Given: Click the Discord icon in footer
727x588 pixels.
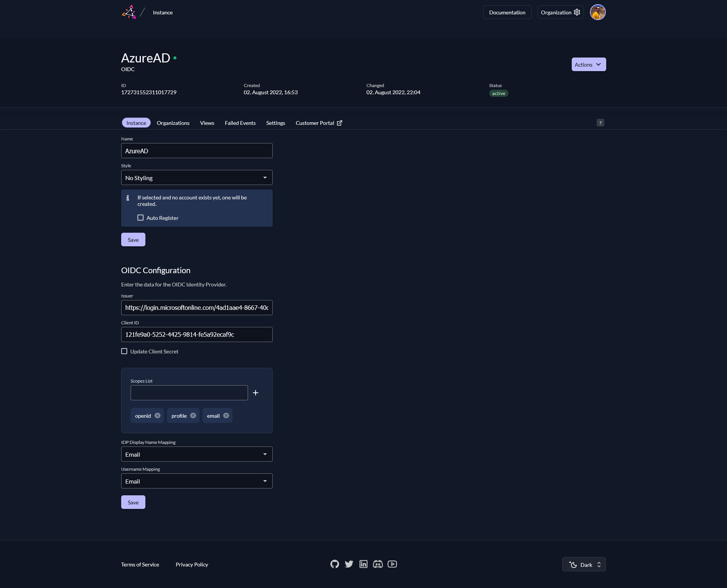Looking at the screenshot, I should (x=378, y=564).
